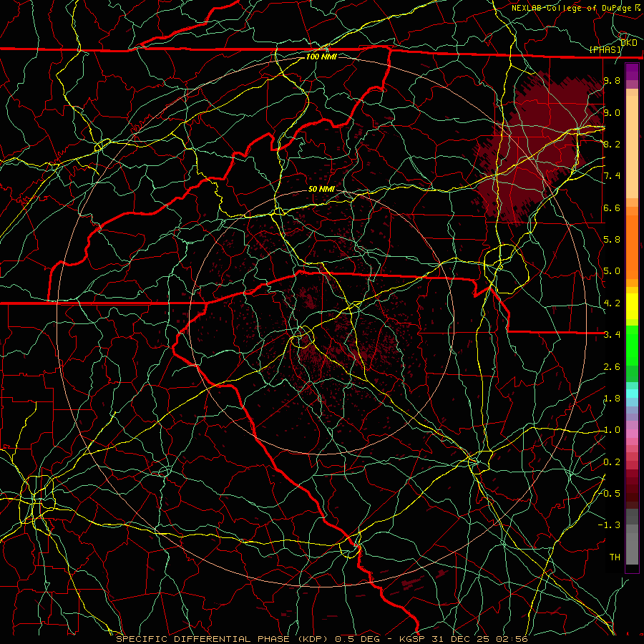This screenshot has height=644, width=644.
Task: Click the 9.0 scale value
Action: [612, 112]
